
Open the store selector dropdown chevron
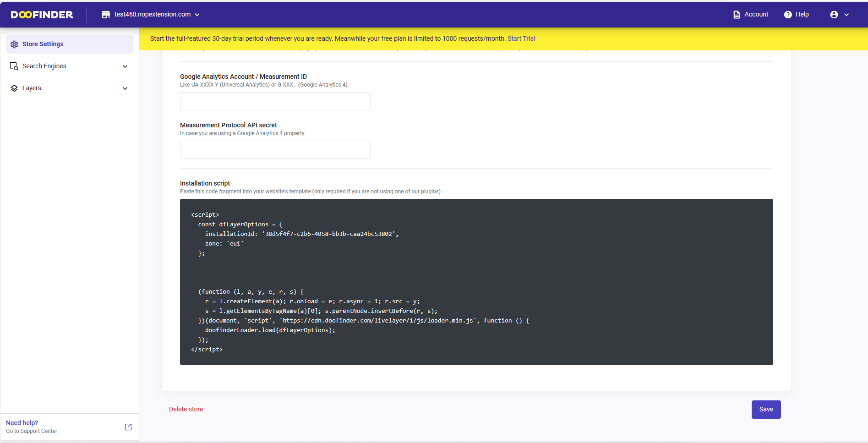(197, 15)
